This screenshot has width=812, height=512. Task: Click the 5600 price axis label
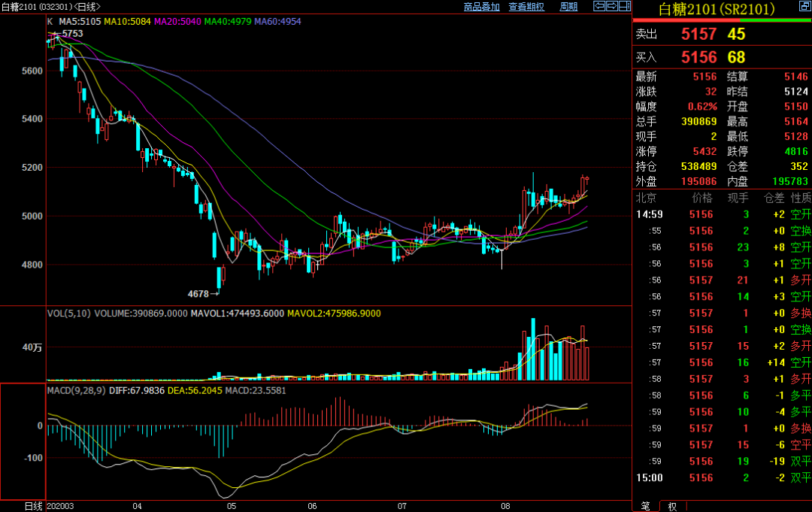pos(32,71)
